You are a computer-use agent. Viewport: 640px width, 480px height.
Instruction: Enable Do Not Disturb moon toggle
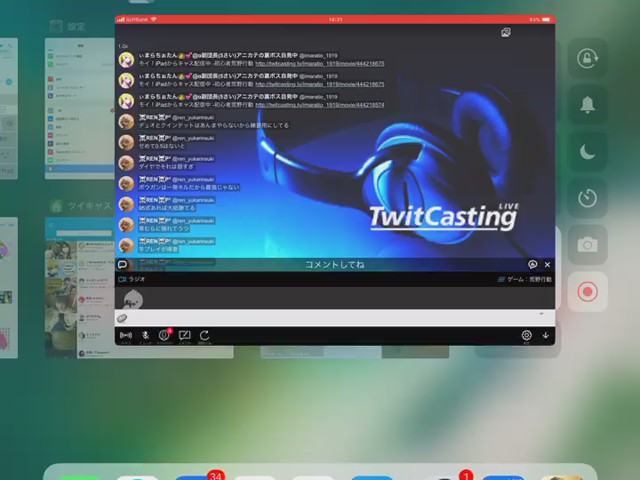[x=587, y=151]
